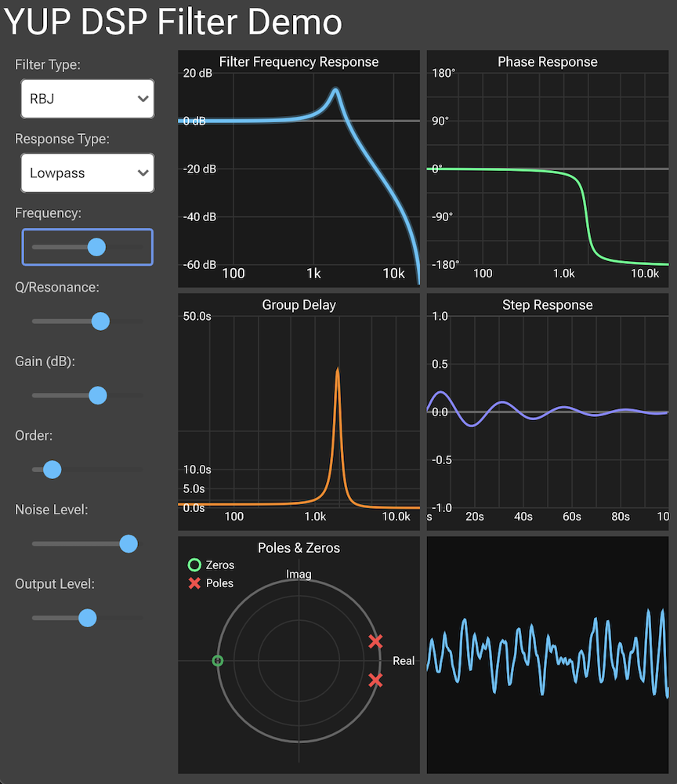
Task: Click the resonance peak of frequency response curve
Action: pyautogui.click(x=335, y=90)
